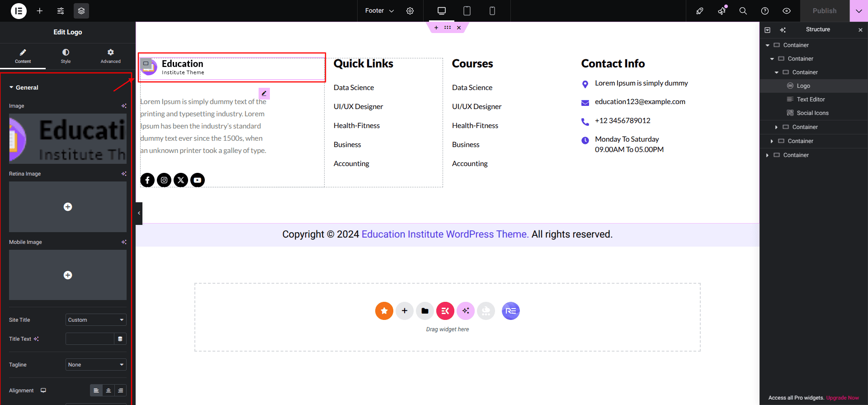
Task: Close the Structure panel
Action: click(860, 30)
